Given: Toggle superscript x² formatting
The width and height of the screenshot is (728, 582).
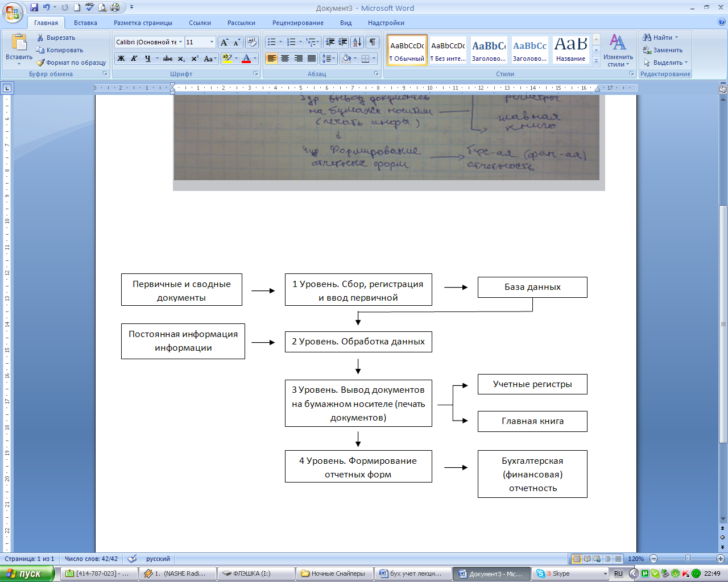Looking at the screenshot, I should coord(195,59).
